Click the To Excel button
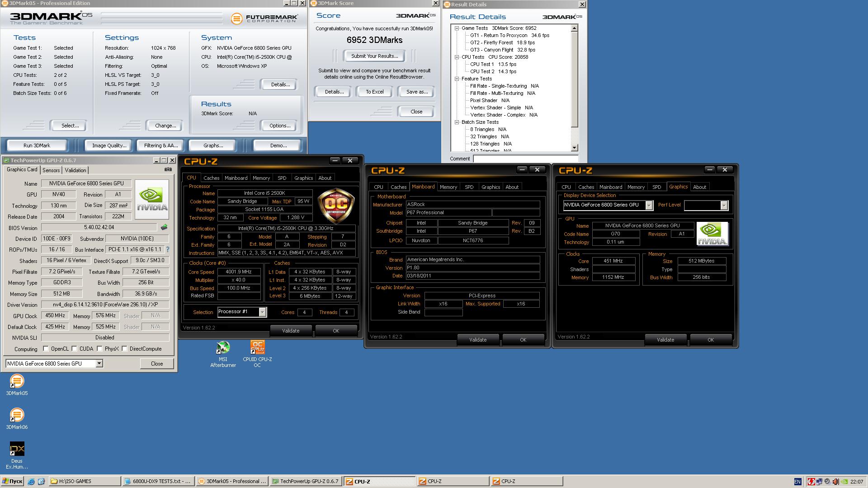Screen dimensions: 868x488 pos(374,92)
